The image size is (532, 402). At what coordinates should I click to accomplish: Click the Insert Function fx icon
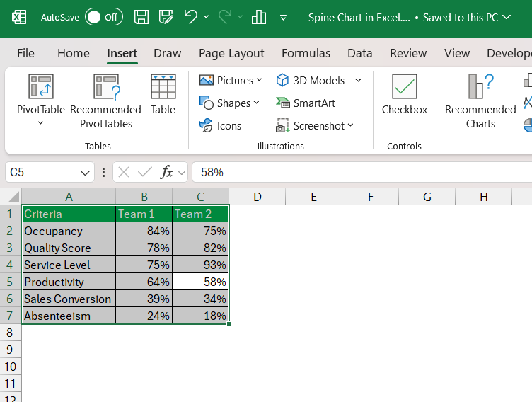pyautogui.click(x=166, y=172)
